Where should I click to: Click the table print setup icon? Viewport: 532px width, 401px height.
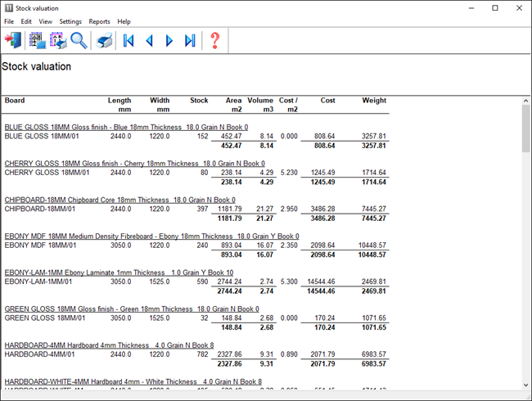point(58,40)
